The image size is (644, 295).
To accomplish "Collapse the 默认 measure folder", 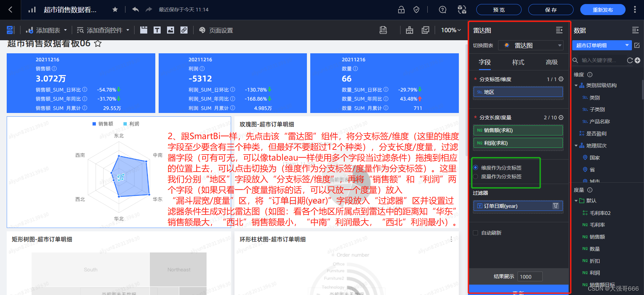I will click(576, 201).
